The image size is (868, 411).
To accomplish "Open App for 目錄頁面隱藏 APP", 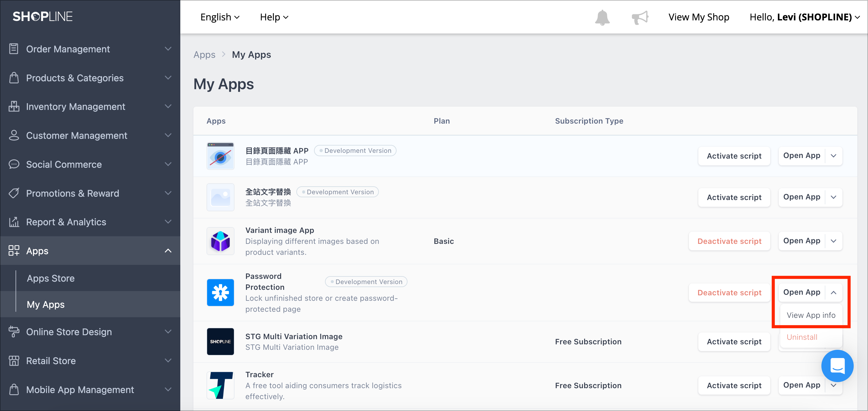I will pyautogui.click(x=802, y=156).
